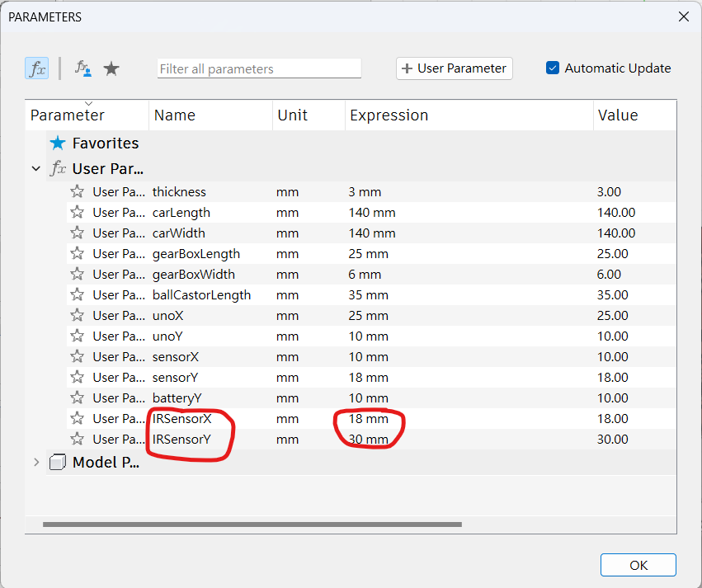
Task: Click the user parameters filter icon
Action: (x=83, y=68)
